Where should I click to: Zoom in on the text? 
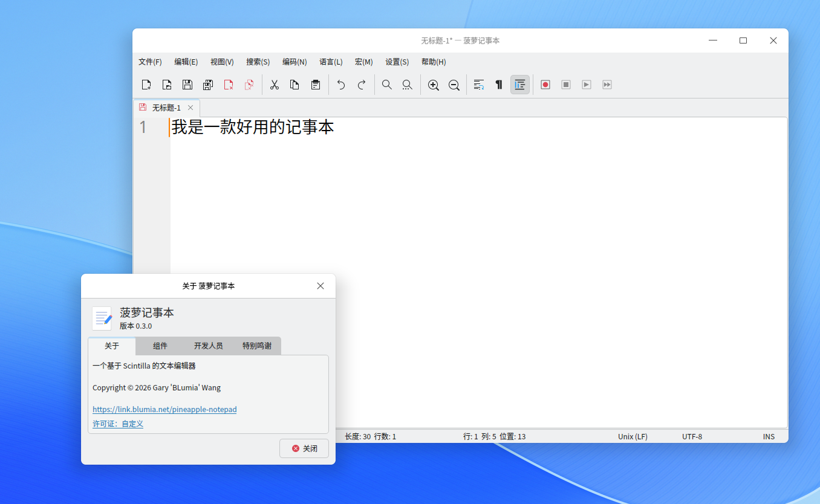[433, 85]
